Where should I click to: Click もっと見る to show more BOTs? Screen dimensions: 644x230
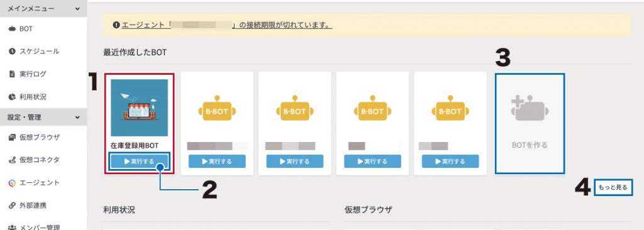(613, 187)
